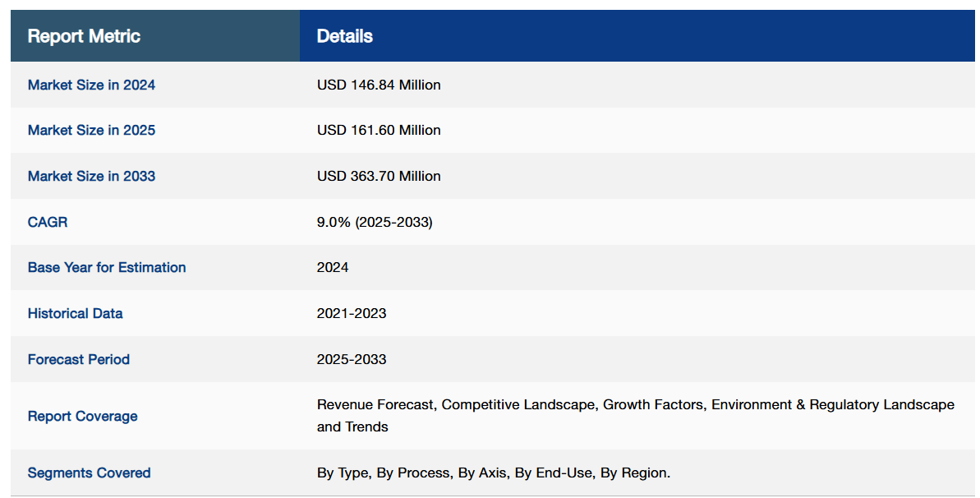Select the 'Market Size in 2025' label
This screenshot has height=498, width=980.
tap(91, 130)
